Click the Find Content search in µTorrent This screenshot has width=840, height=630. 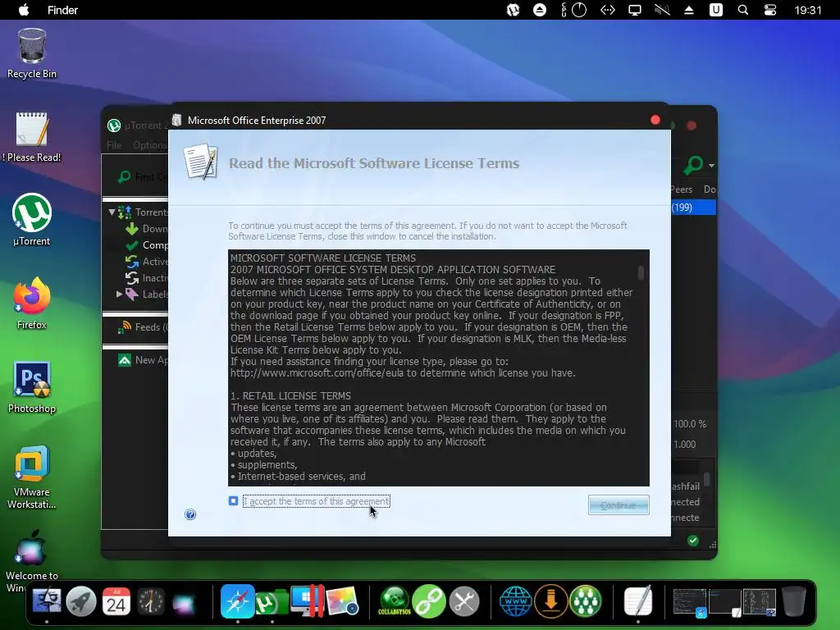(x=143, y=177)
